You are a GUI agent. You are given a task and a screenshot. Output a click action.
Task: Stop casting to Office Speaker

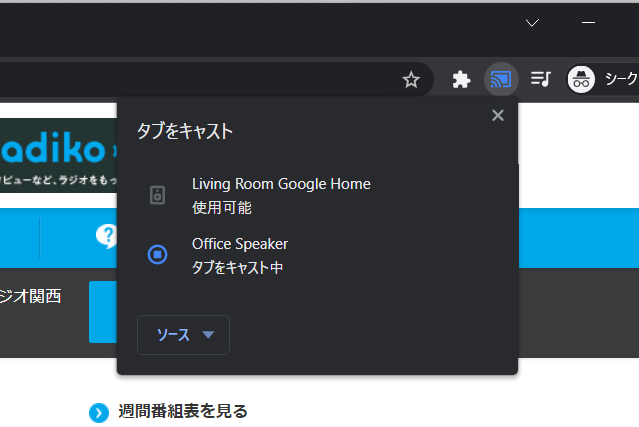pyautogui.click(x=157, y=254)
